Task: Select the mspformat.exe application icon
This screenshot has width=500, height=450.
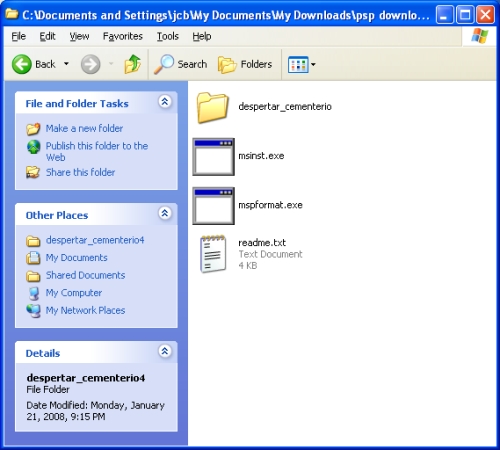Action: click(x=213, y=206)
